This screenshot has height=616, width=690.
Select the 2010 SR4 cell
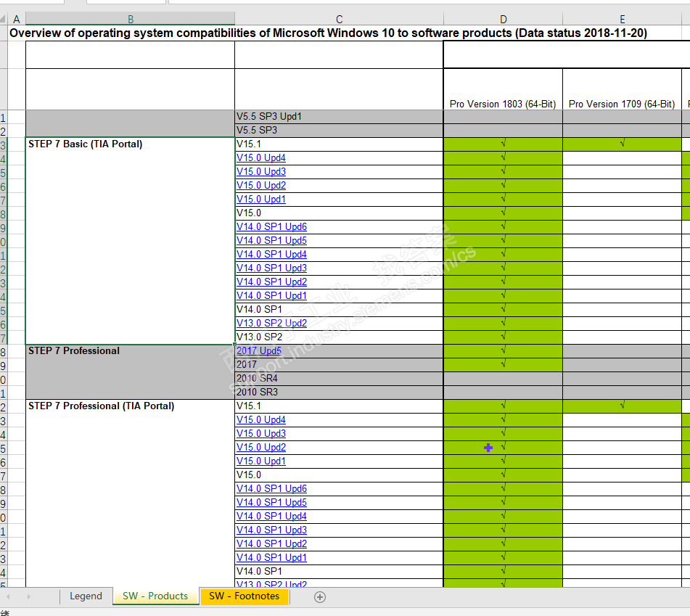click(x=339, y=379)
